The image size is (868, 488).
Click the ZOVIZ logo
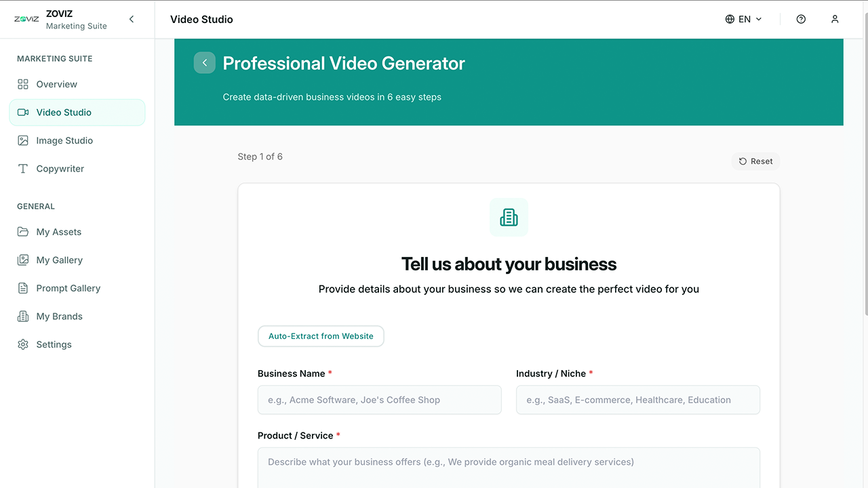click(x=26, y=19)
